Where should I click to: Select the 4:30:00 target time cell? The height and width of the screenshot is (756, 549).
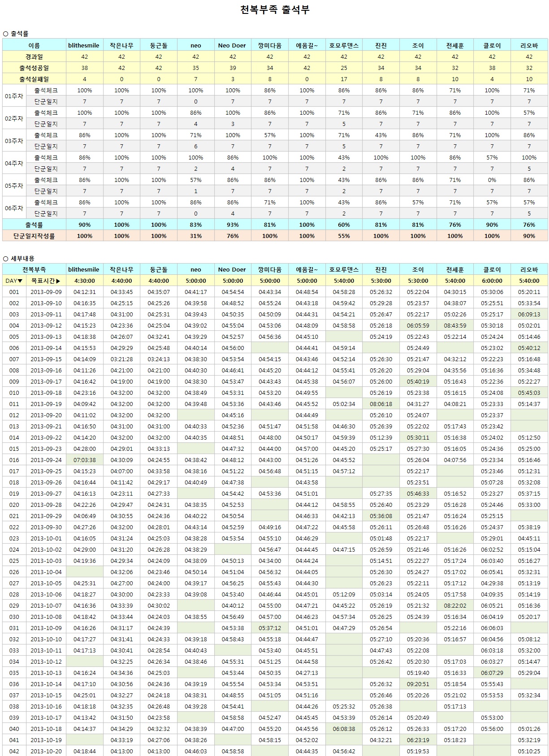(84, 281)
